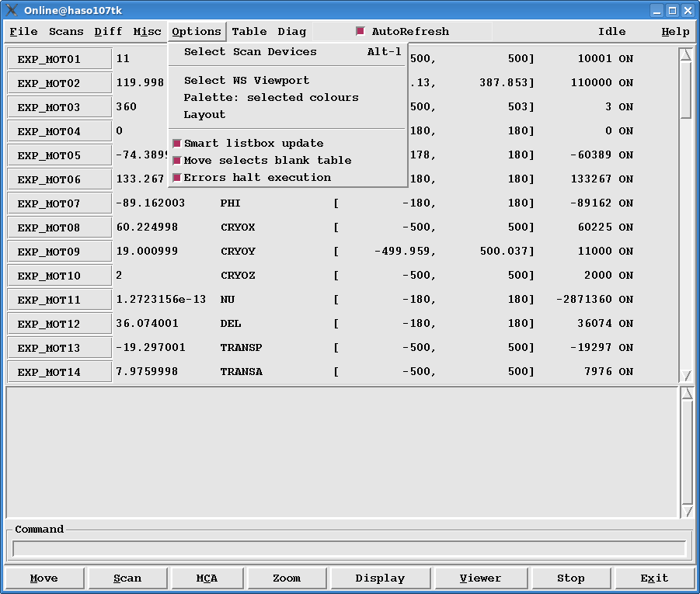Click the DEL label
This screenshot has height=594, width=700.
pyautogui.click(x=231, y=324)
